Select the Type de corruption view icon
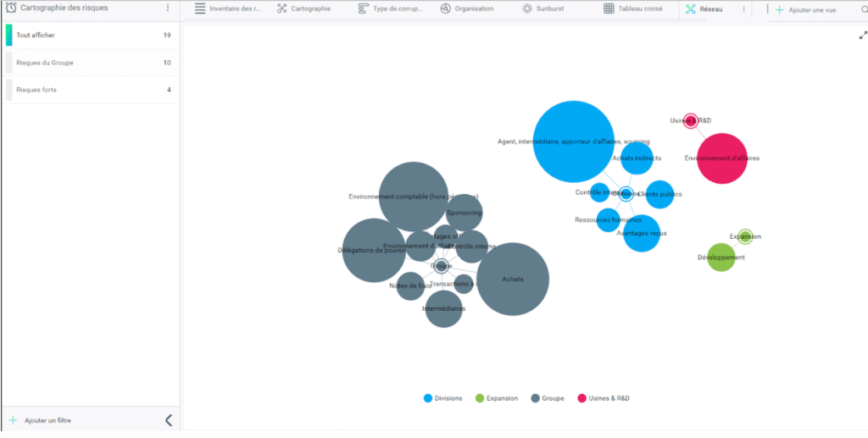Viewport: 868px width, 438px height. click(363, 8)
